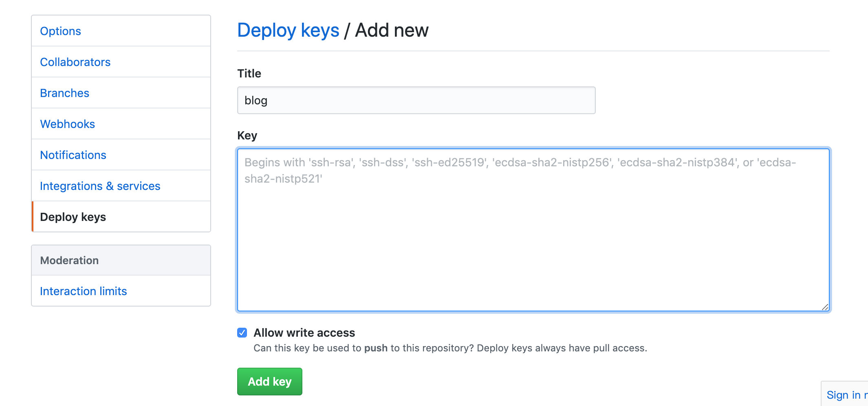868x406 pixels.
Task: Uncheck the Allow write access checkbox
Action: pos(242,333)
